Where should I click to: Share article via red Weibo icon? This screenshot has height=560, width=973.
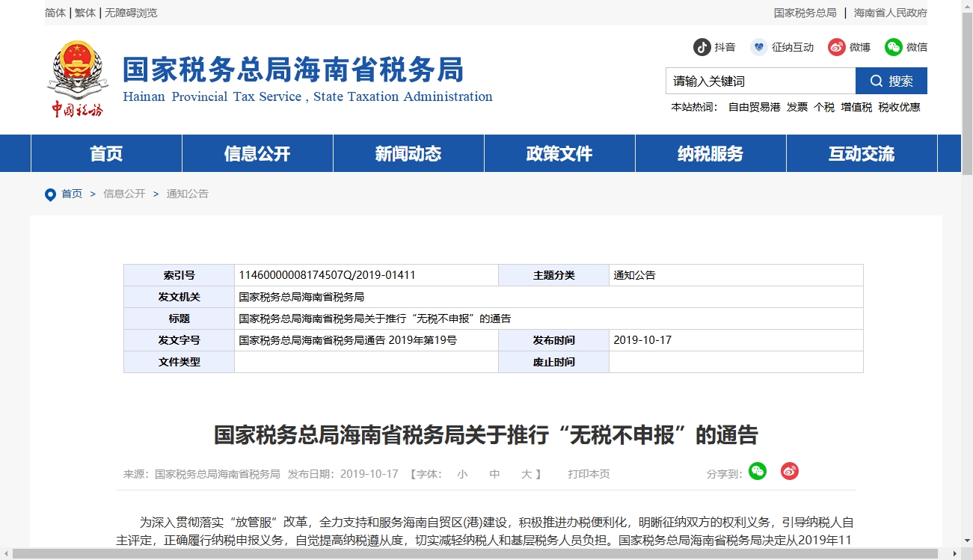coord(790,471)
